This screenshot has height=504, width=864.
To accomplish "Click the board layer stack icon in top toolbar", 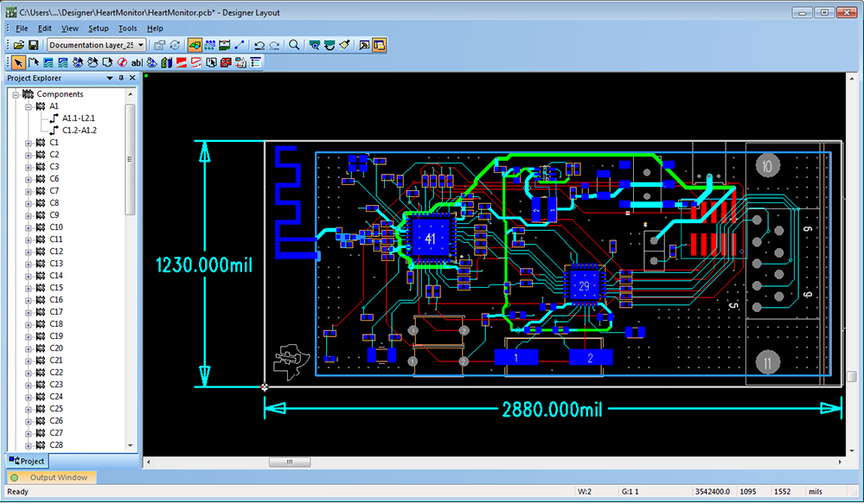I will pyautogui.click(x=224, y=45).
